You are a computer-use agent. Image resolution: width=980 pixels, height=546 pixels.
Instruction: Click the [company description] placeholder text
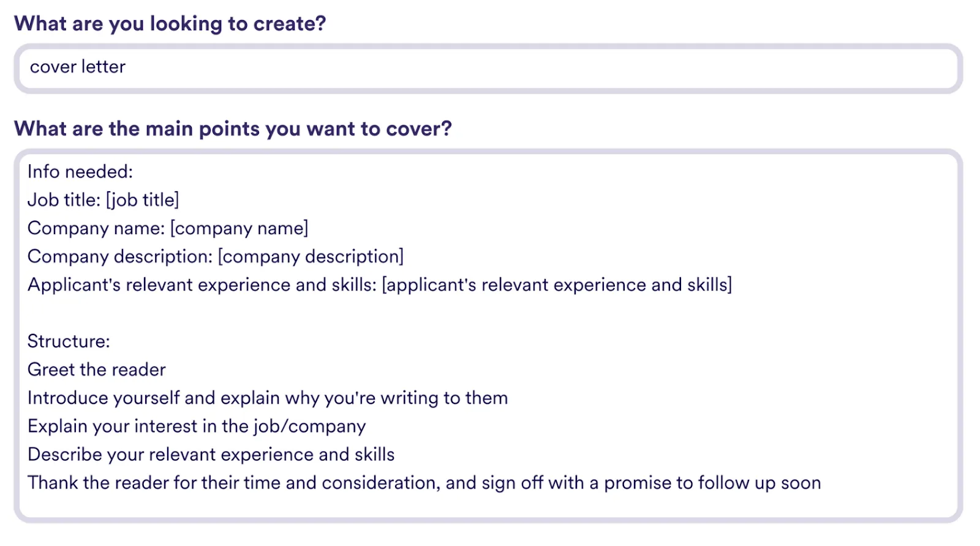pyautogui.click(x=311, y=257)
